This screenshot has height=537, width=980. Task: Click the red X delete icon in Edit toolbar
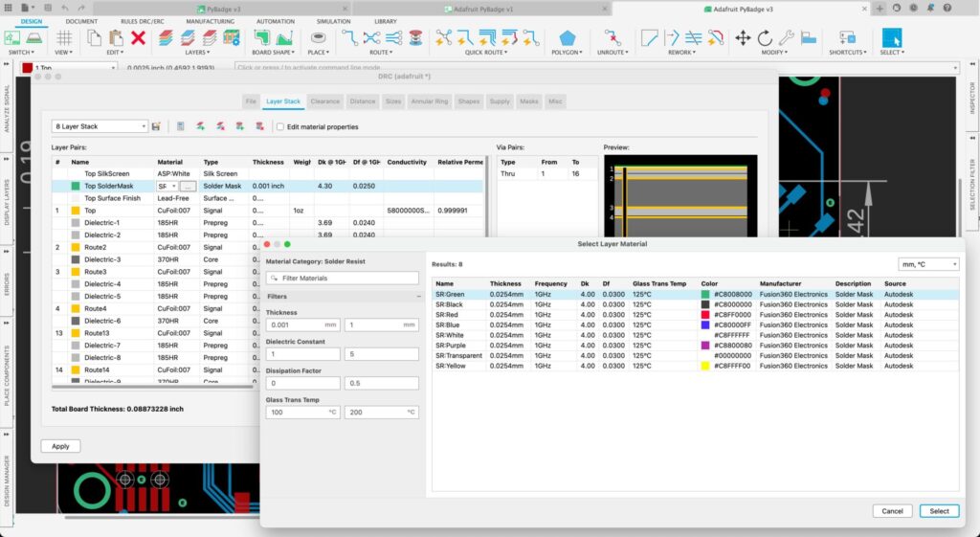click(138, 38)
